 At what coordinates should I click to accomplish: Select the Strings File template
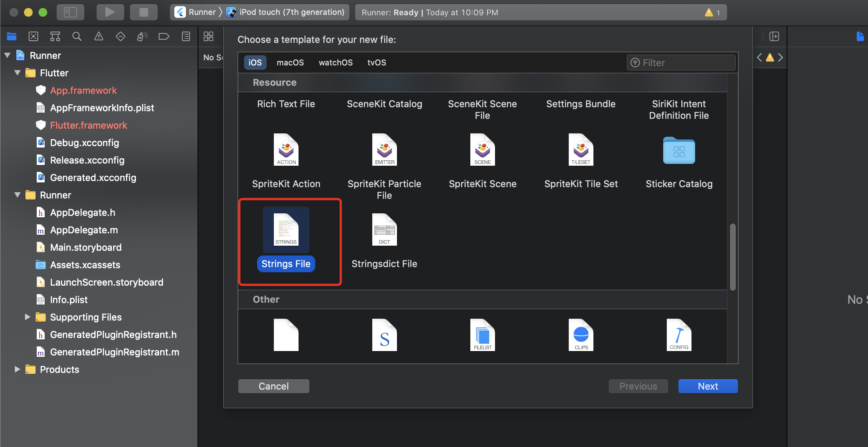click(x=286, y=239)
